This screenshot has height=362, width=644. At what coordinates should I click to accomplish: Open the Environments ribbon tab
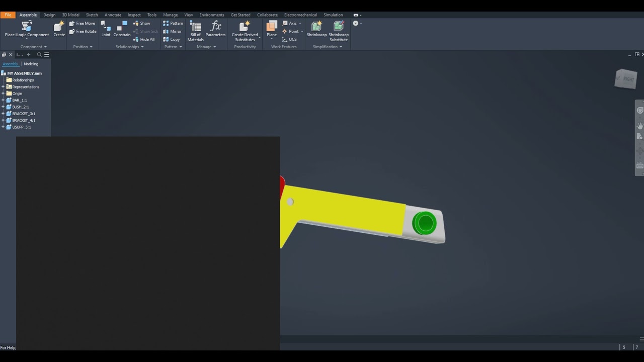pos(212,15)
